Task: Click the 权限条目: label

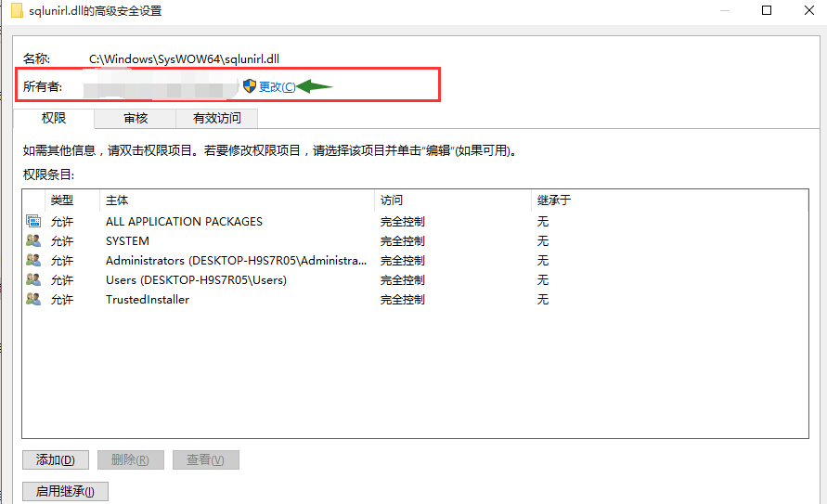Action: coord(48,174)
